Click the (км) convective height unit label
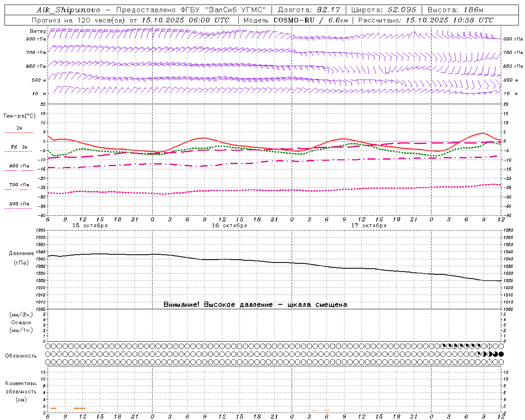 [21, 399]
